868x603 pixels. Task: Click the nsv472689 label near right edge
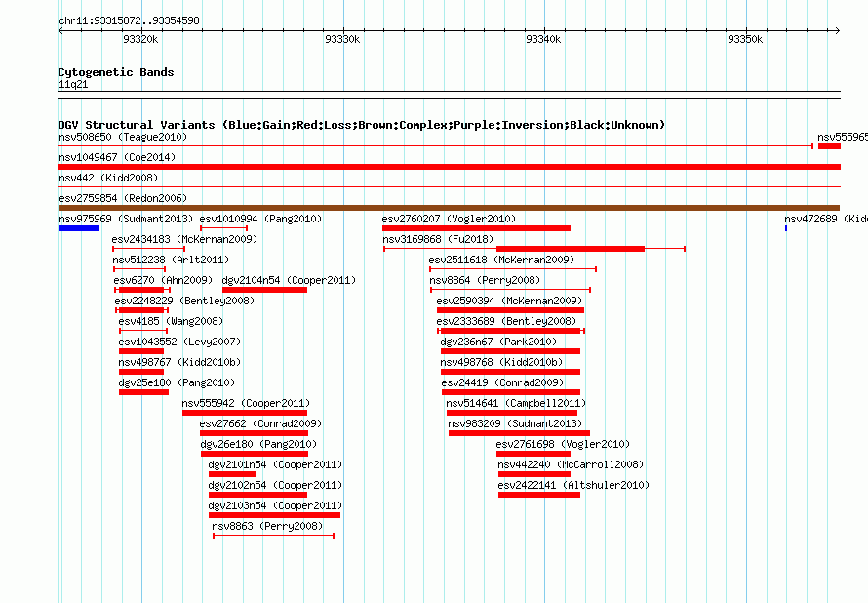(x=826, y=219)
